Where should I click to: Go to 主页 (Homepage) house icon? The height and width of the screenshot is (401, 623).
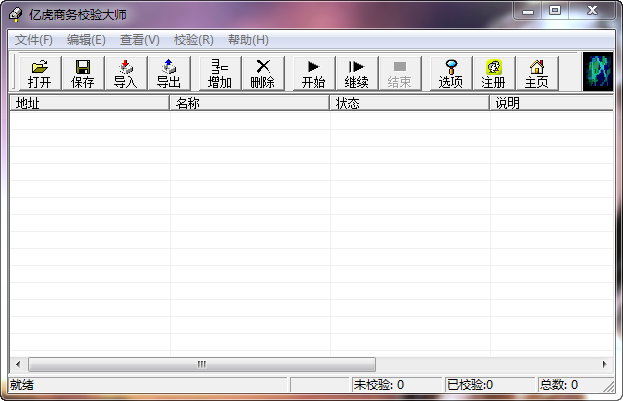pos(537,74)
